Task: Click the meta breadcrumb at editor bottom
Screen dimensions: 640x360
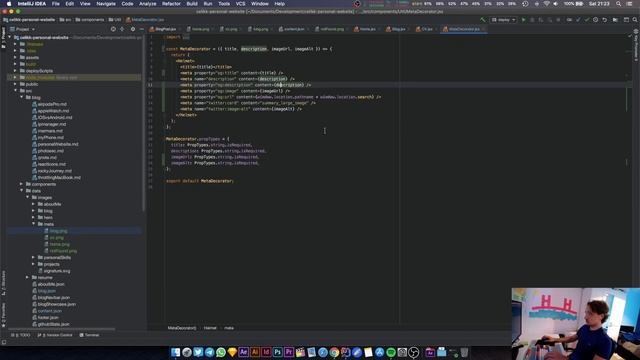Action: (x=229, y=328)
